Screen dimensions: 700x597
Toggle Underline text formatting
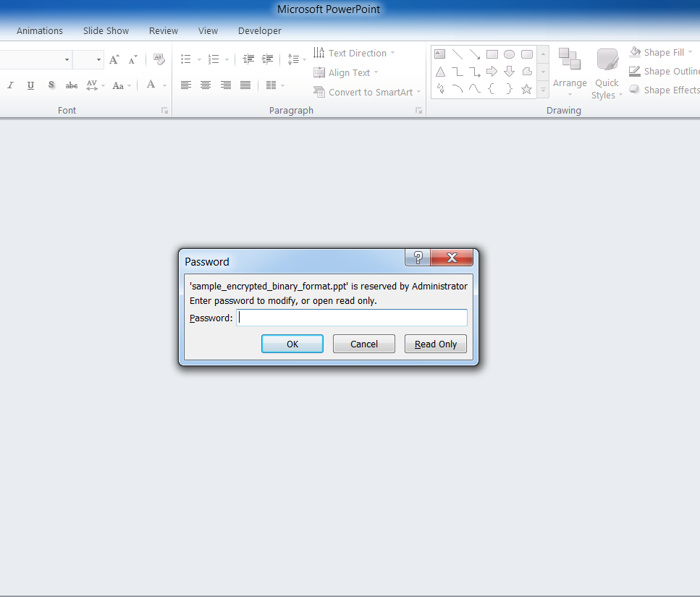click(30, 85)
